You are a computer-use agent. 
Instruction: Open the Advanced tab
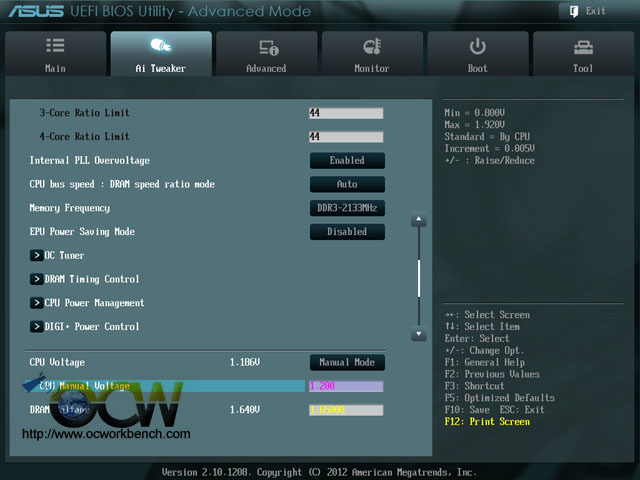[267, 54]
